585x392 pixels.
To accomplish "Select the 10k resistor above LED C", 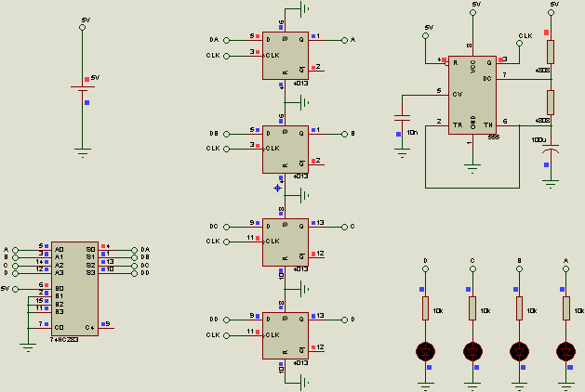I will click(472, 308).
